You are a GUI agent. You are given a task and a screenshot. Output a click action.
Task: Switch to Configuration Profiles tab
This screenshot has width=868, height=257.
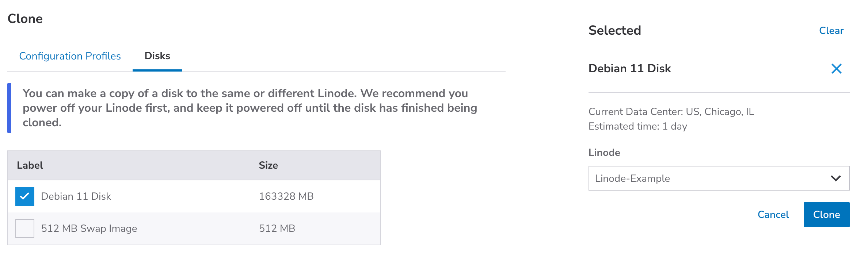coord(70,56)
